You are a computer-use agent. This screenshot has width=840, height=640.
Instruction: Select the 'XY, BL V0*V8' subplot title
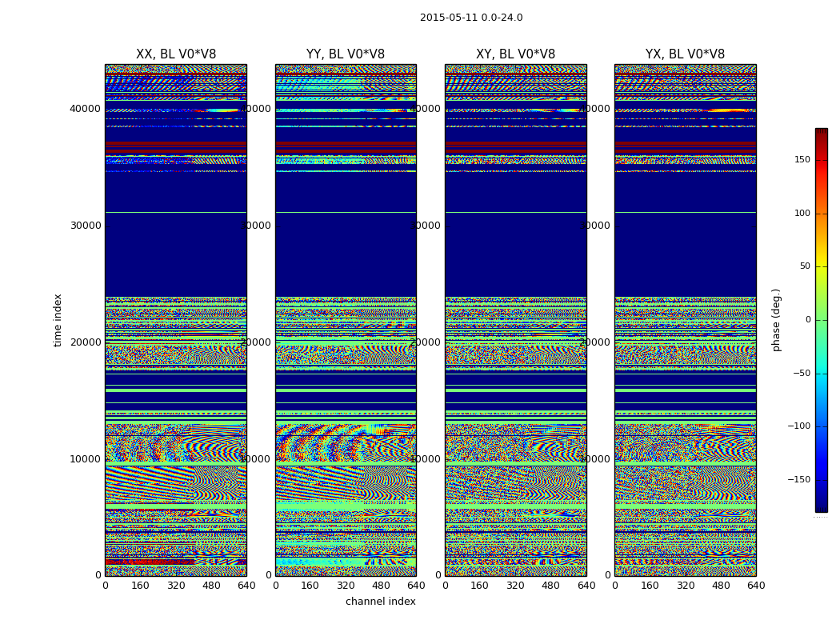515,54
